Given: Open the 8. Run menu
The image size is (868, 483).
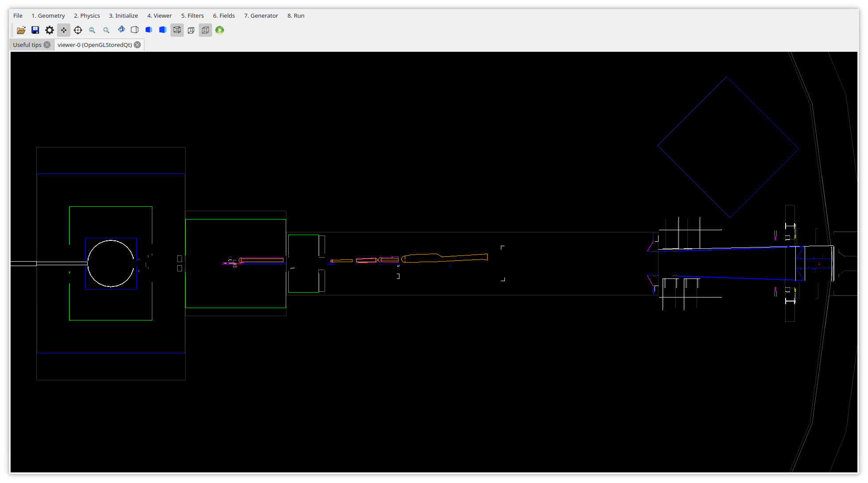Looking at the screenshot, I should tap(295, 15).
